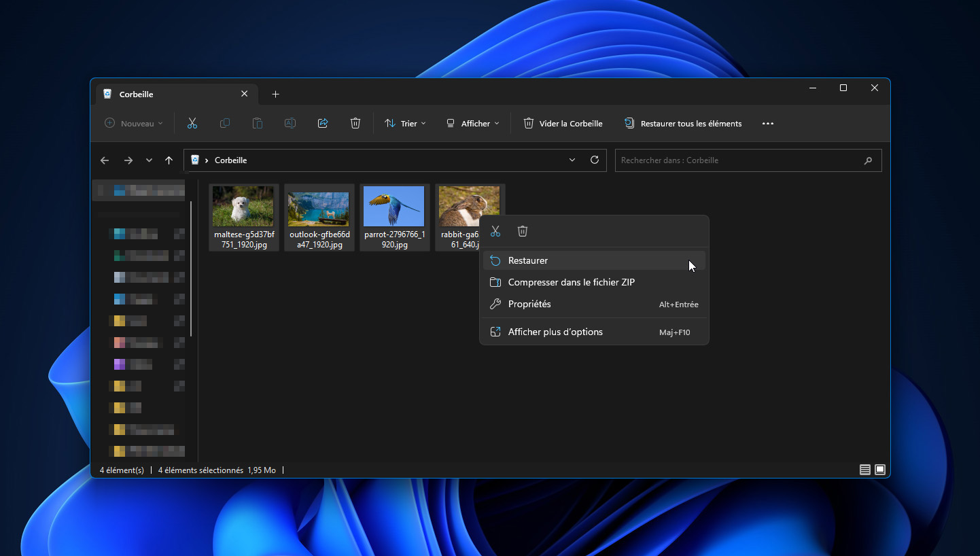Close the Corbeille tab
This screenshot has width=980, height=556.
[x=245, y=94]
